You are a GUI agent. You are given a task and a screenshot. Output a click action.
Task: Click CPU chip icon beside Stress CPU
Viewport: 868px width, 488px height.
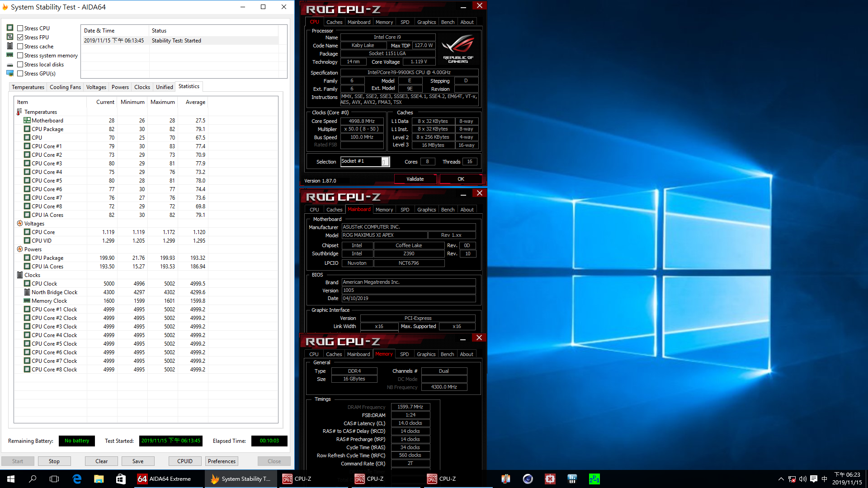(10, 28)
